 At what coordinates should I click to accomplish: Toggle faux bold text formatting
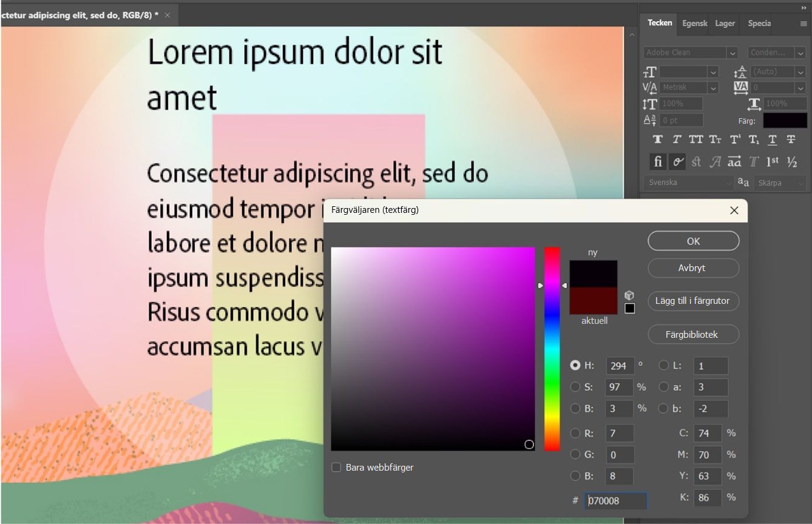click(658, 139)
